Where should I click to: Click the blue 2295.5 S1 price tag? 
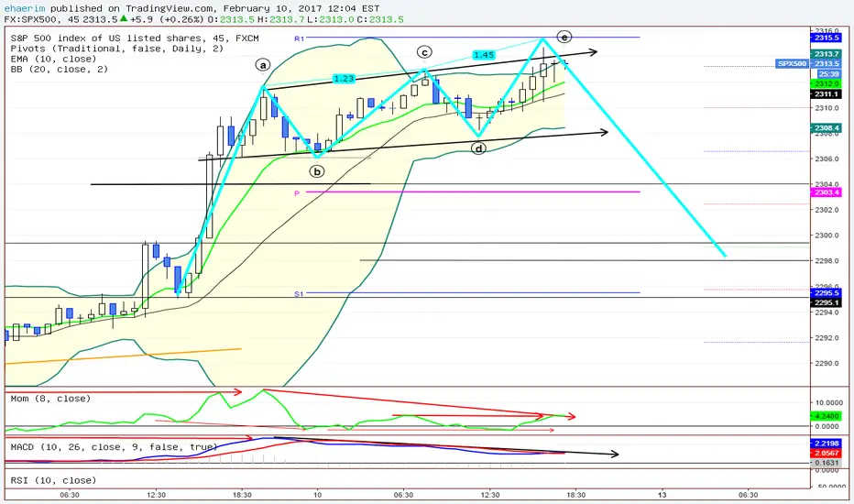pyautogui.click(x=827, y=293)
